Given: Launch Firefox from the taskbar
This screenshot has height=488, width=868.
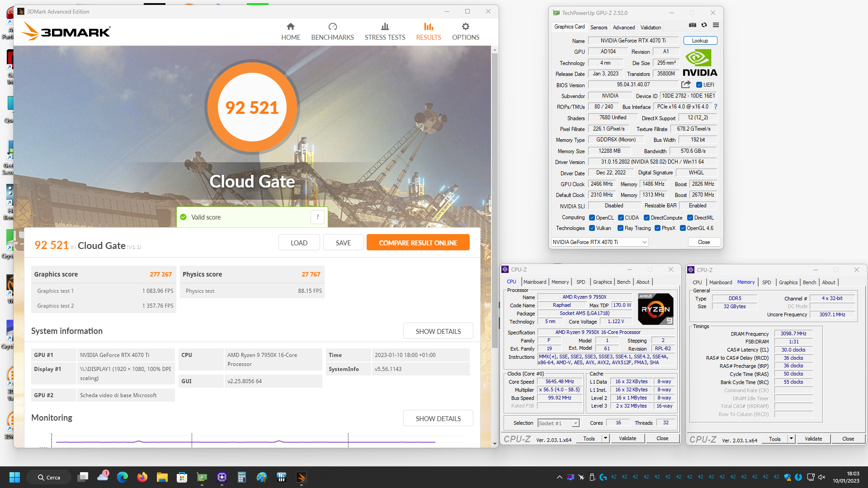Looking at the screenshot, I should pos(142,477).
